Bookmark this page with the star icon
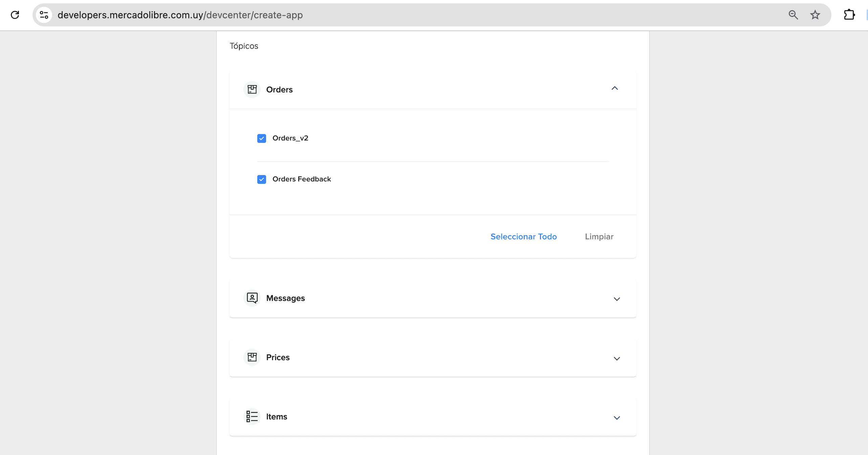 coord(815,15)
